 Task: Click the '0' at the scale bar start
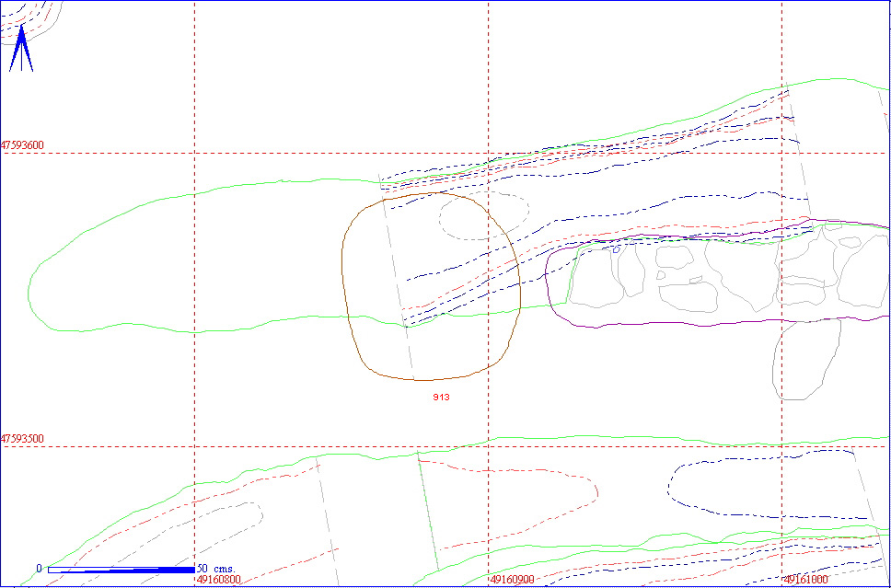(39, 569)
